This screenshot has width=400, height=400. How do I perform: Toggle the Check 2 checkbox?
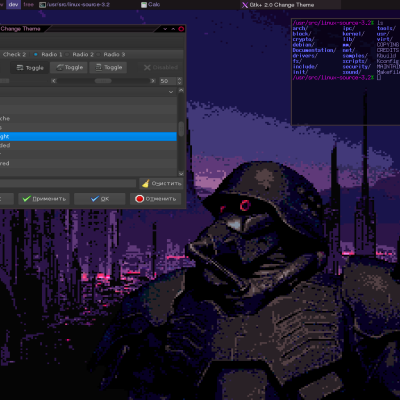click(x=14, y=54)
